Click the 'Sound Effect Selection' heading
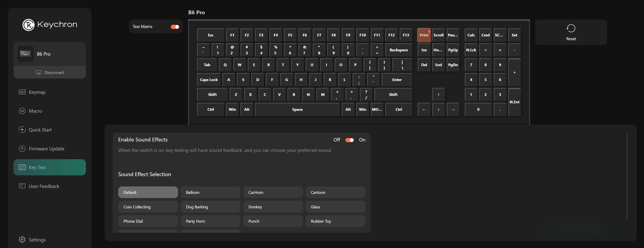 tap(145, 174)
